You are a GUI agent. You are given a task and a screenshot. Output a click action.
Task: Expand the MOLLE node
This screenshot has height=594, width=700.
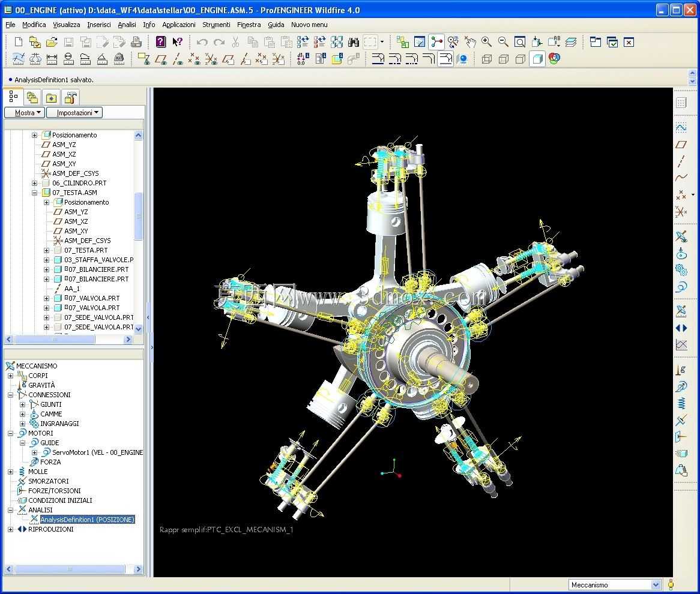click(10, 472)
